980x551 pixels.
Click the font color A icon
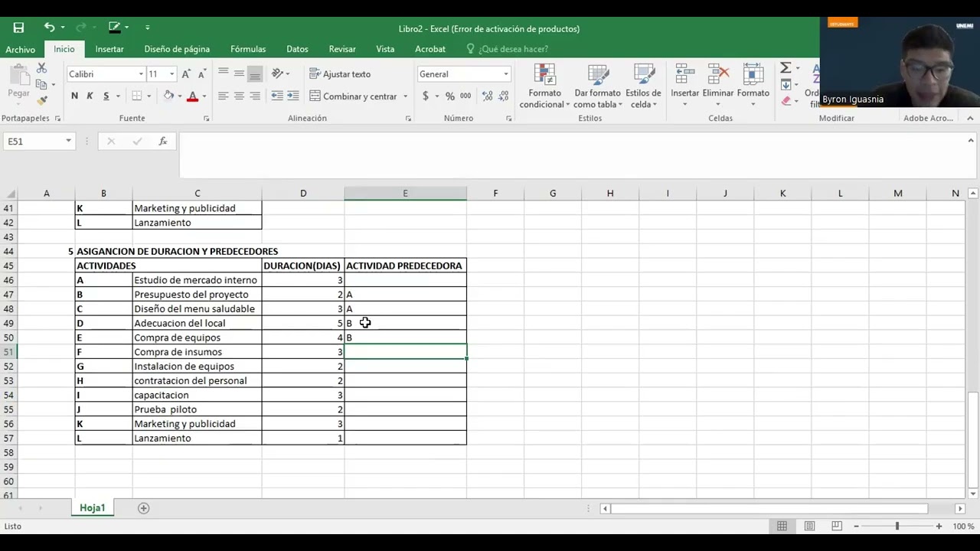point(192,96)
